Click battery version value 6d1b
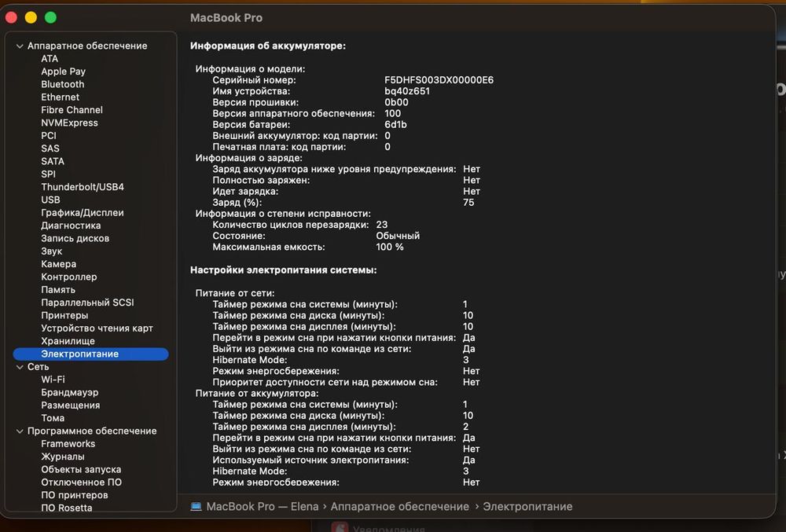The height and width of the screenshot is (532, 786). pos(395,125)
